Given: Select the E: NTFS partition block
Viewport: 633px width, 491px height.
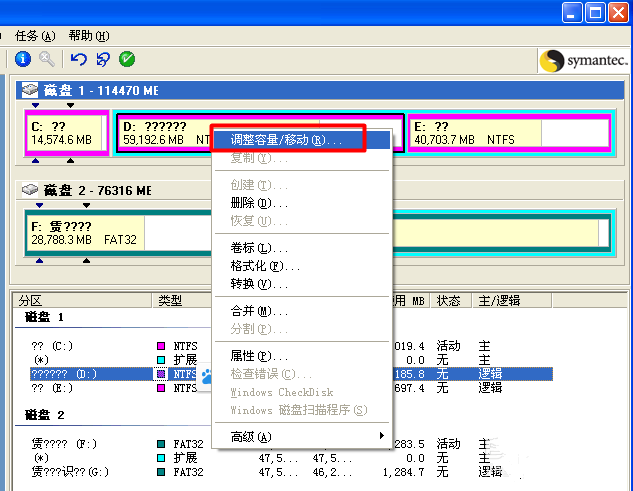Looking at the screenshot, I should [475, 133].
